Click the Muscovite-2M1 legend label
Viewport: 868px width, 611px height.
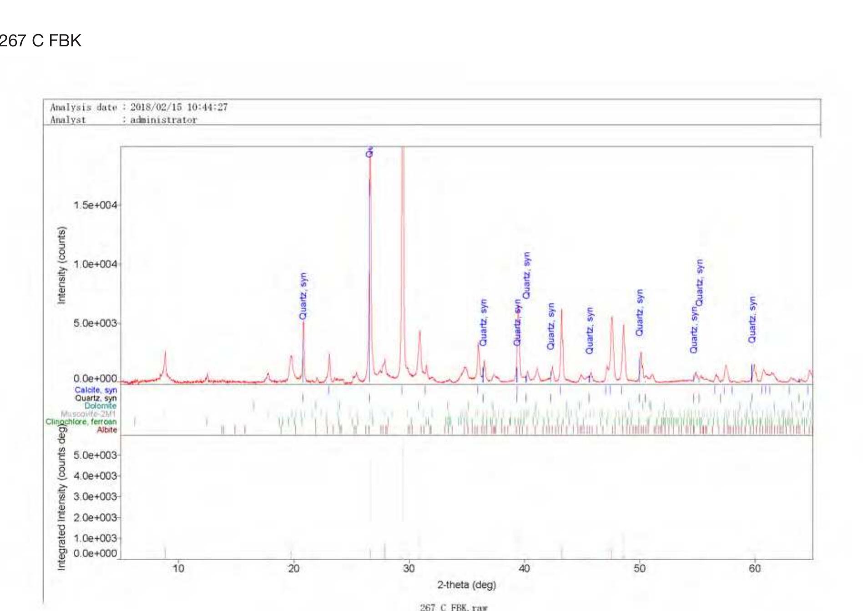(x=88, y=414)
